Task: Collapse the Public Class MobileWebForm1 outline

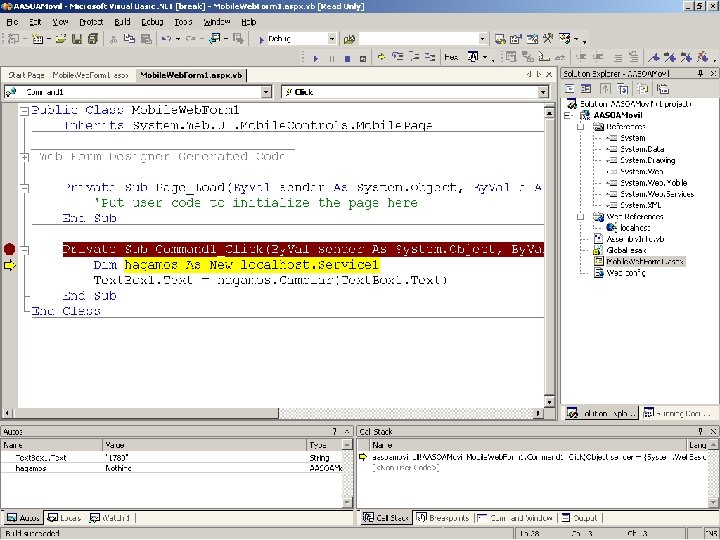Action: coord(23,109)
